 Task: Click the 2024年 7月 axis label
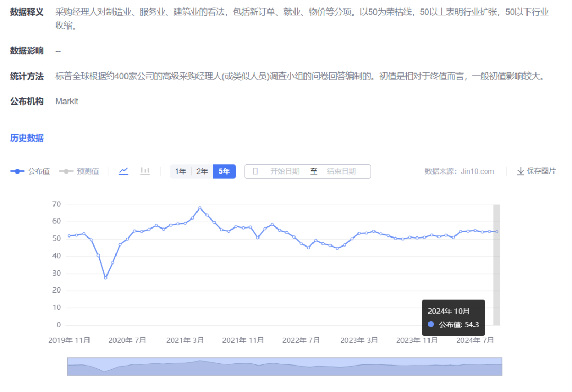coord(475,340)
